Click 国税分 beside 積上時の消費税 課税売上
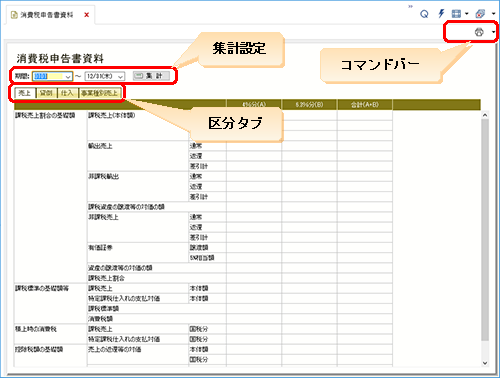 click(x=199, y=329)
